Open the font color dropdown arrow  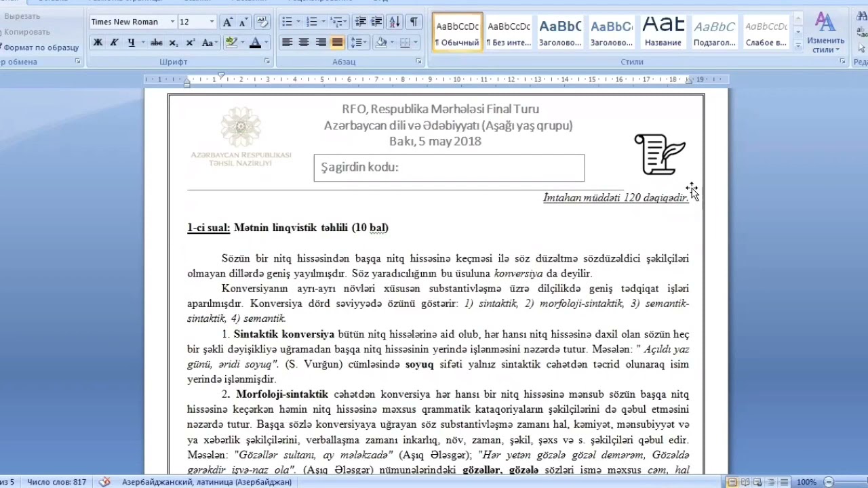click(x=266, y=43)
